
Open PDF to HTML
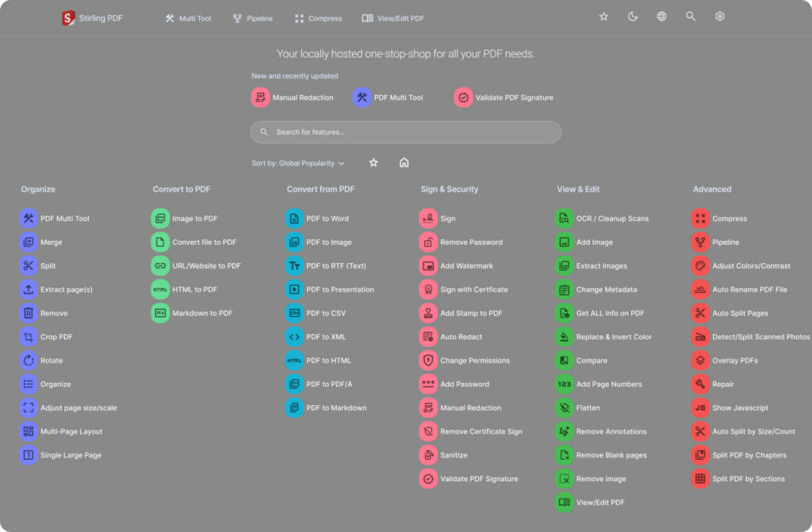click(x=318, y=361)
